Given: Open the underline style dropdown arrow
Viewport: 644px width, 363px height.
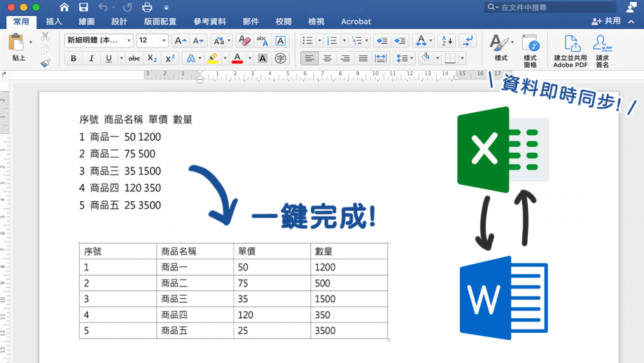Looking at the screenshot, I should pos(121,58).
